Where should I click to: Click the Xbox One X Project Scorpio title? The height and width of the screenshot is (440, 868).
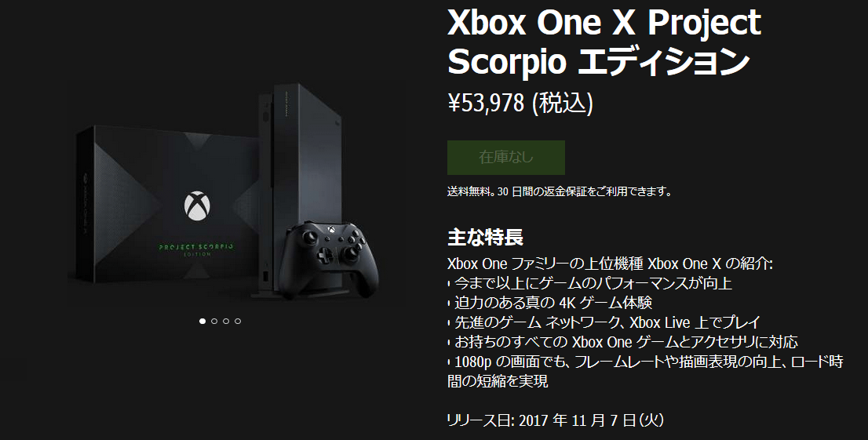(x=604, y=42)
